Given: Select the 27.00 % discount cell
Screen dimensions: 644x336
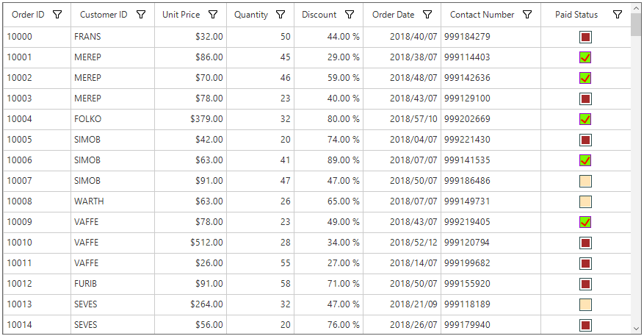Looking at the screenshot, I should tap(328, 263).
